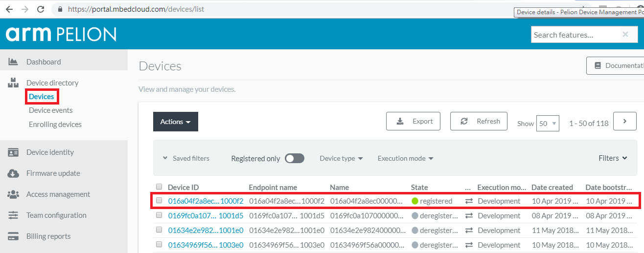Open device link 0169fc0a107...1001d5
644x253 pixels.
click(x=206, y=215)
